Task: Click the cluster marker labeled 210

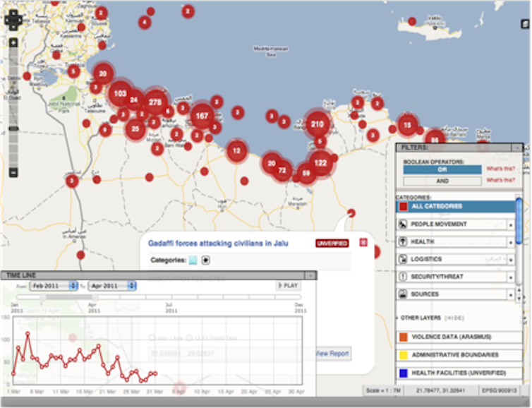Action: tap(317, 124)
